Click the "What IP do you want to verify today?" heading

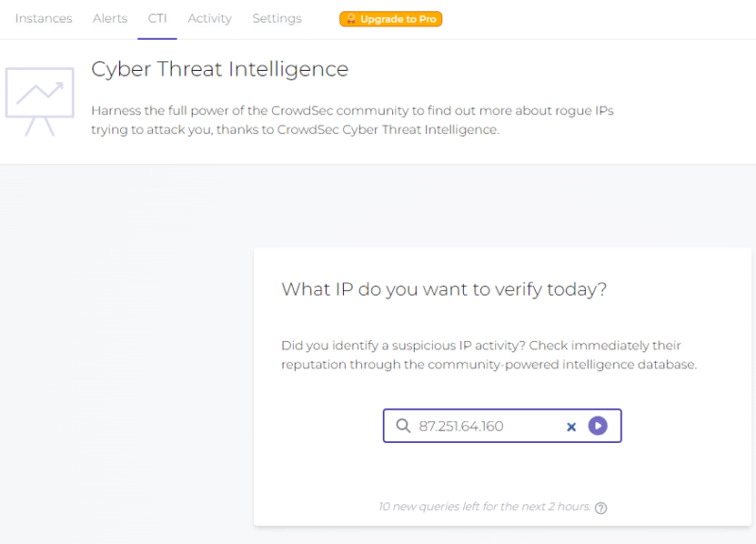(444, 289)
